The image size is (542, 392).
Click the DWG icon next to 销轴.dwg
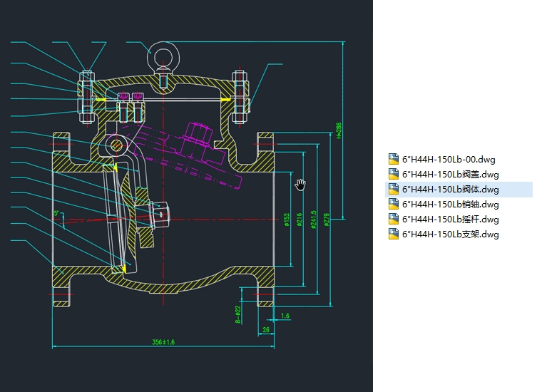pyautogui.click(x=394, y=204)
